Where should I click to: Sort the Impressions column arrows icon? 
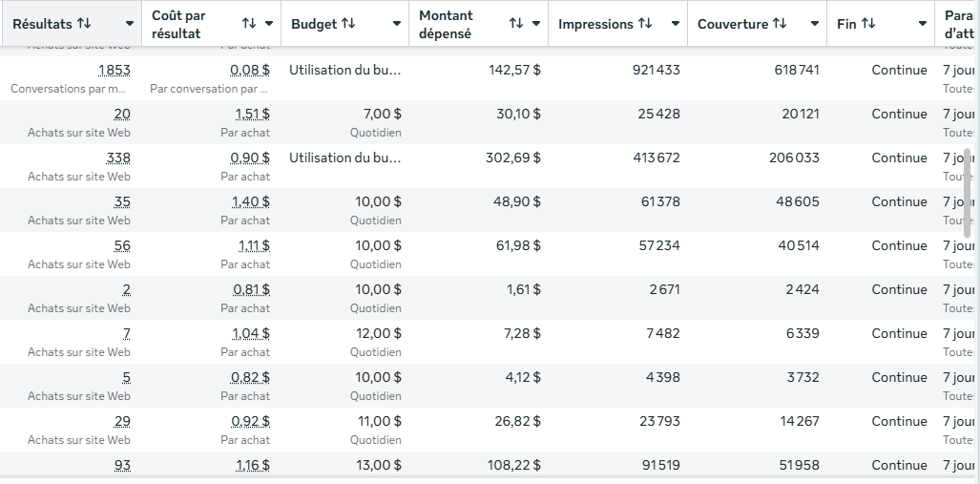click(x=645, y=24)
